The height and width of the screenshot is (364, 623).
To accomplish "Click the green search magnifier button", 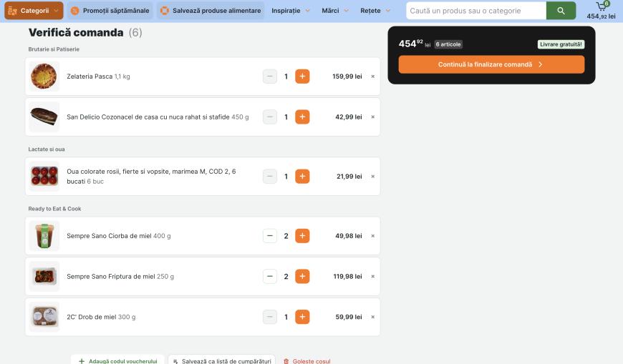I will click(561, 11).
